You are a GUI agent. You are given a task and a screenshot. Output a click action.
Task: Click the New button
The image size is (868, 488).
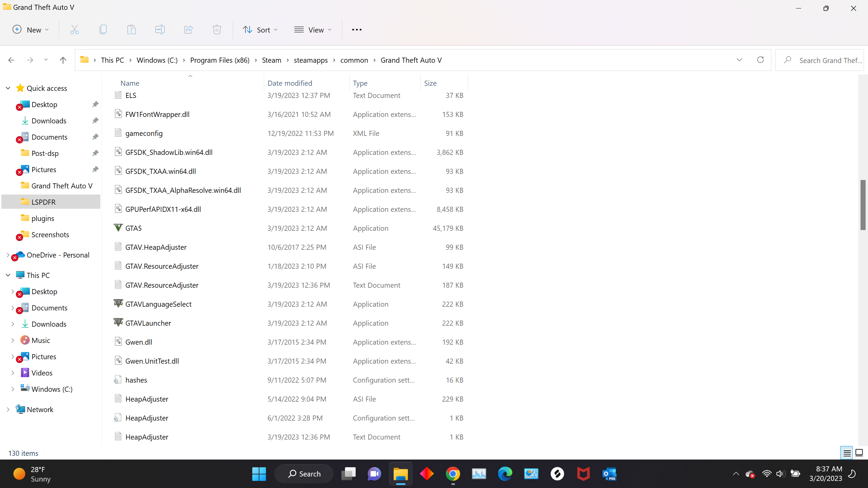point(31,30)
